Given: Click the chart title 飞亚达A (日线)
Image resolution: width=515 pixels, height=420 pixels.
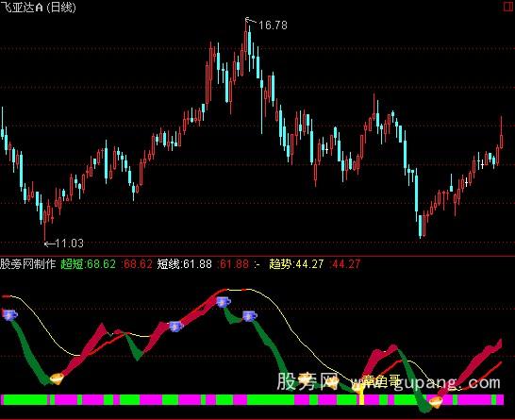Looking at the screenshot, I should tap(38, 8).
